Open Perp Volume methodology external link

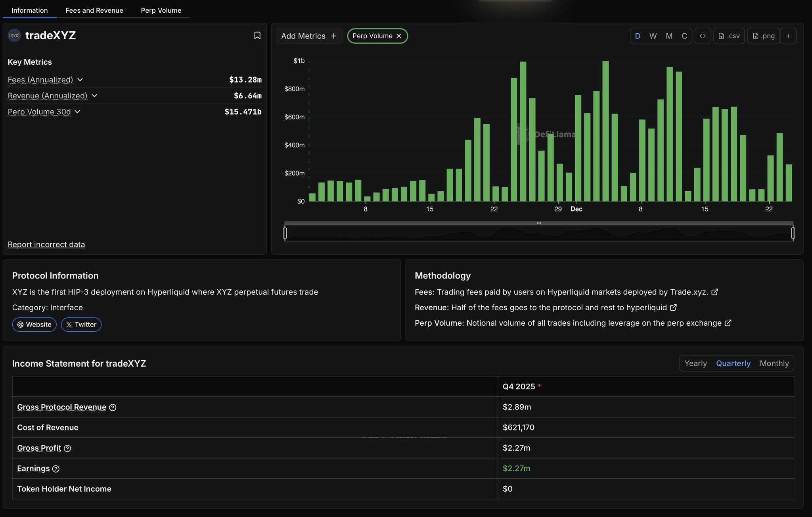pos(728,323)
